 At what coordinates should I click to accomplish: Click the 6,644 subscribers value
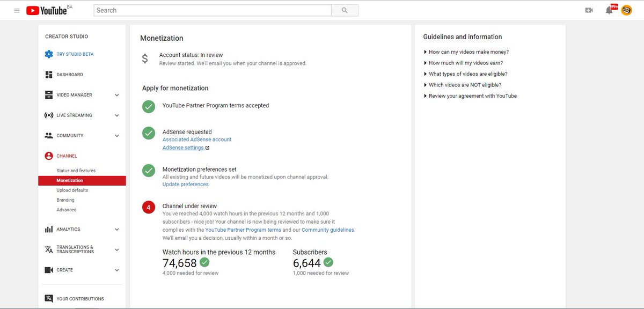pyautogui.click(x=307, y=263)
